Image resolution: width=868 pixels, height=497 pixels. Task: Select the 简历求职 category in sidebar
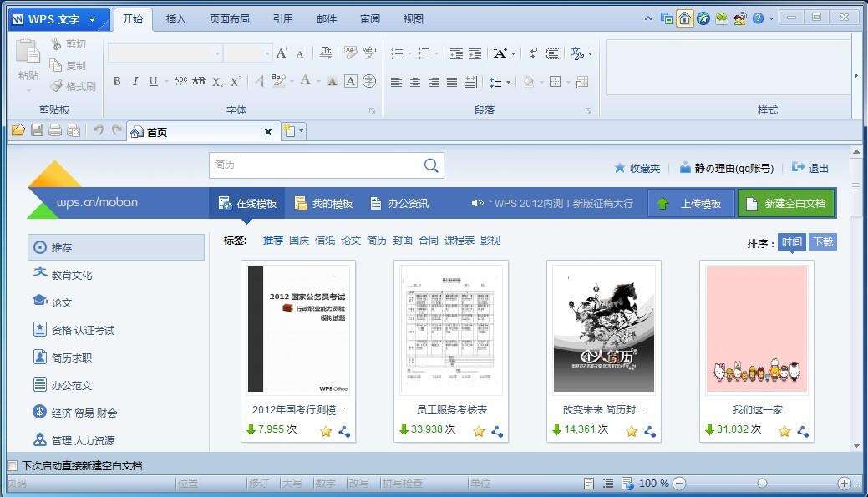[x=63, y=358]
